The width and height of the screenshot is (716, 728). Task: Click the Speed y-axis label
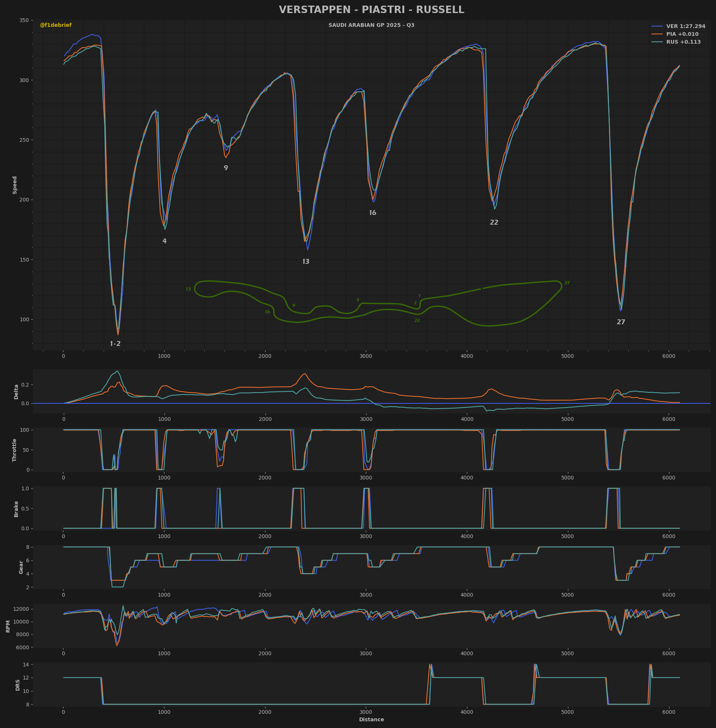click(x=15, y=185)
